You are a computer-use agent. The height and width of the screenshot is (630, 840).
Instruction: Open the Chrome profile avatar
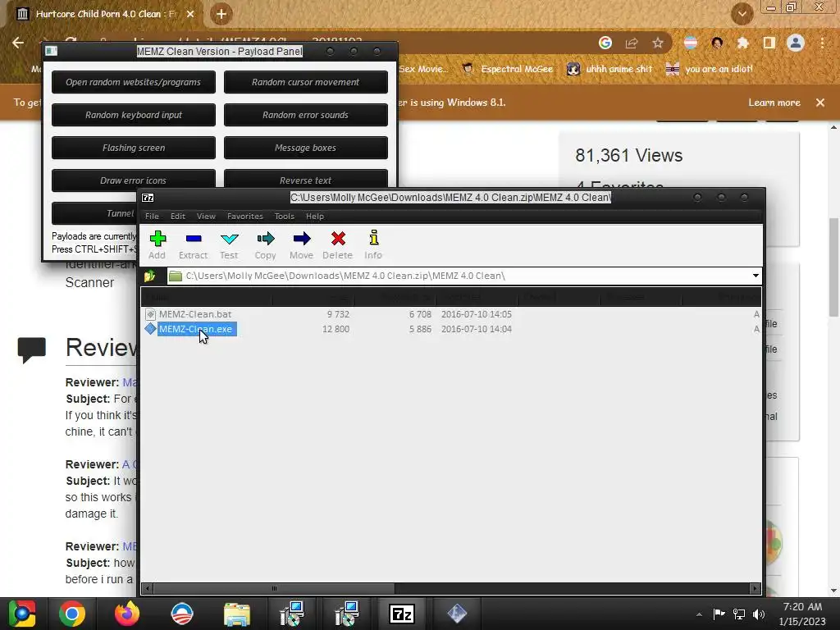point(796,43)
